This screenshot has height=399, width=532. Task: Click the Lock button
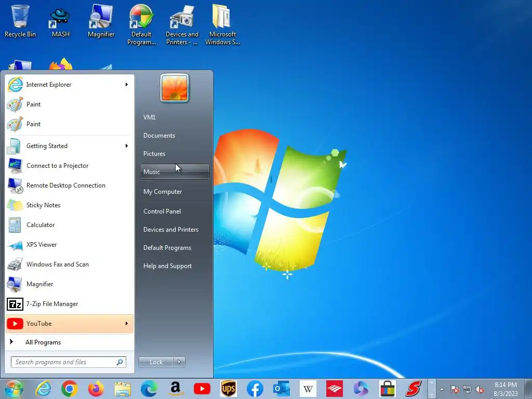pyautogui.click(x=156, y=362)
